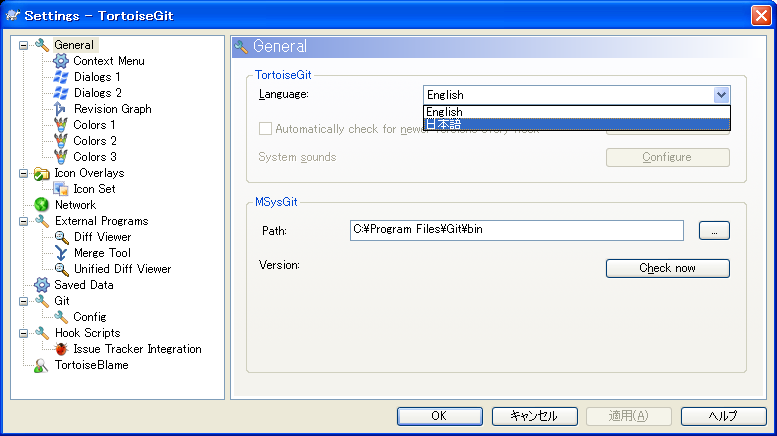Click the General wrench icon in tree
The width and height of the screenshot is (777, 436).
42,45
